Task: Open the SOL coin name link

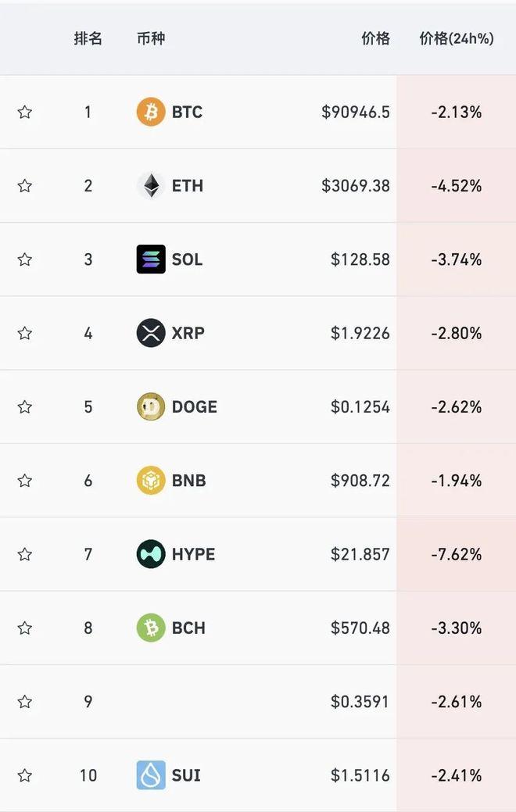Action: 187,259
